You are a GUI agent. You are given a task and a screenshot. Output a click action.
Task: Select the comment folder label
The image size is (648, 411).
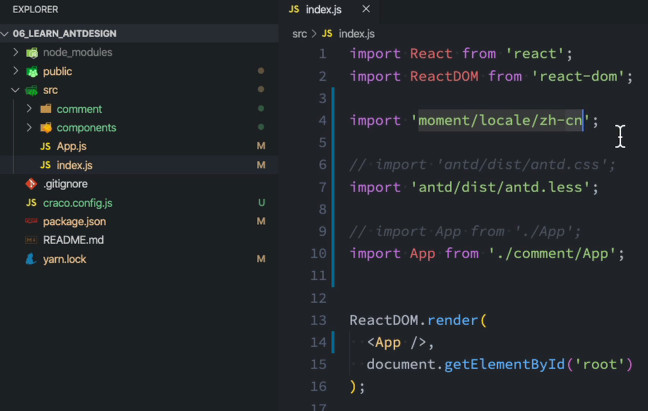pyautogui.click(x=79, y=109)
